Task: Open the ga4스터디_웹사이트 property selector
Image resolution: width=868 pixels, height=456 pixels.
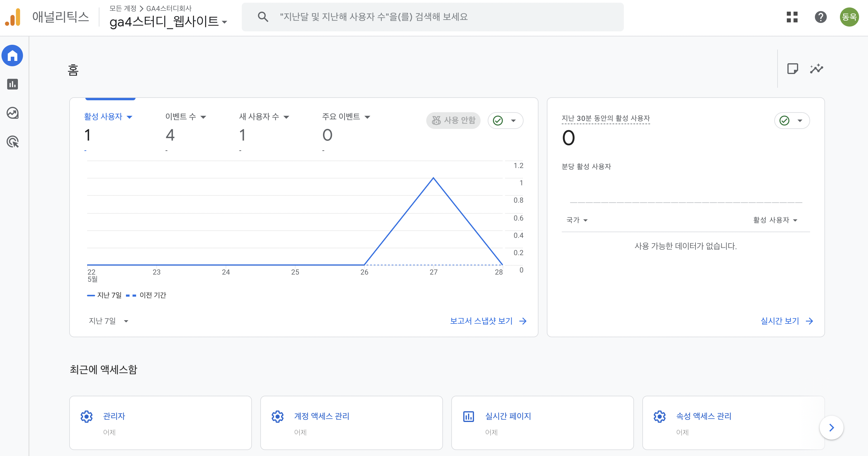Action: point(168,22)
